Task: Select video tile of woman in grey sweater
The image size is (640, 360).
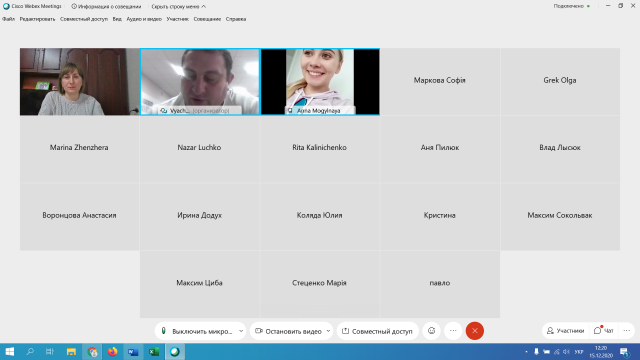Action: point(80,82)
